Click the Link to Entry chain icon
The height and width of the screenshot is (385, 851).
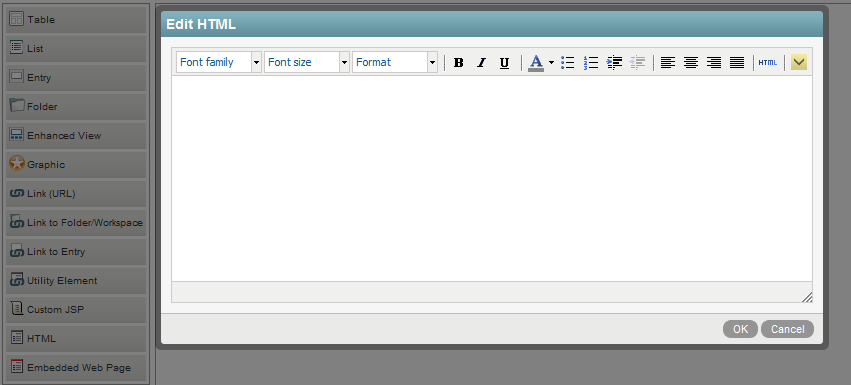(17, 250)
